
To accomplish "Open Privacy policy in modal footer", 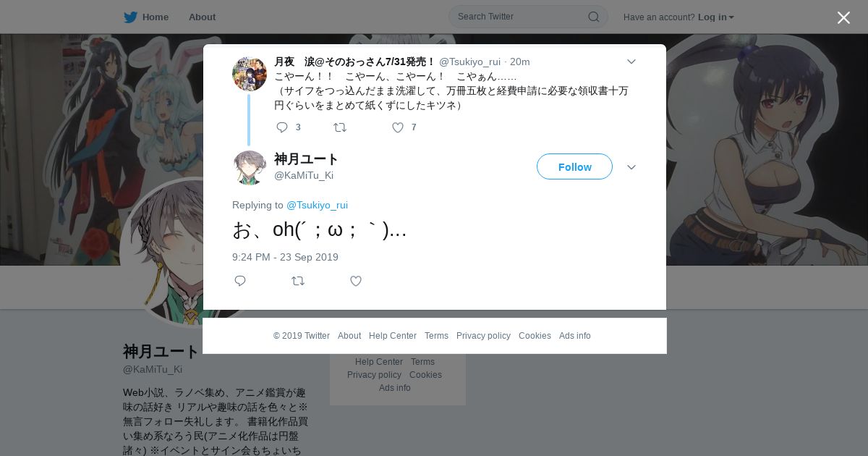I will (483, 336).
